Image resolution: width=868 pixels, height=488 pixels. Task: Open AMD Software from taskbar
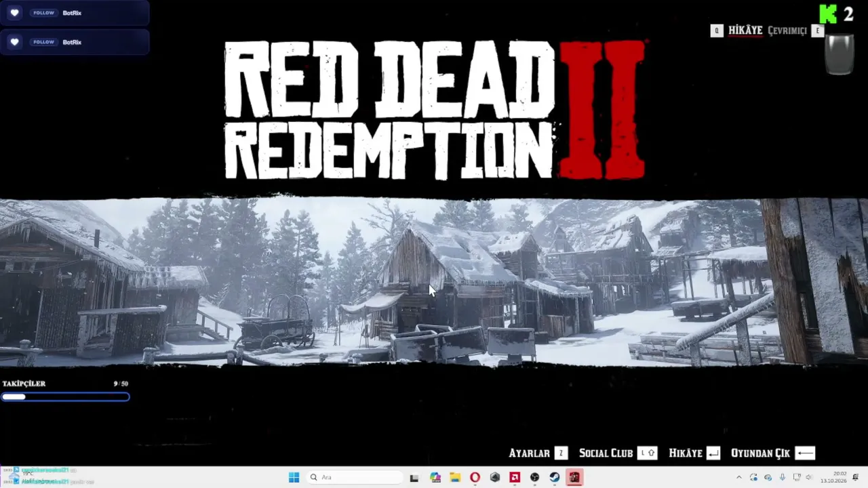tap(515, 477)
